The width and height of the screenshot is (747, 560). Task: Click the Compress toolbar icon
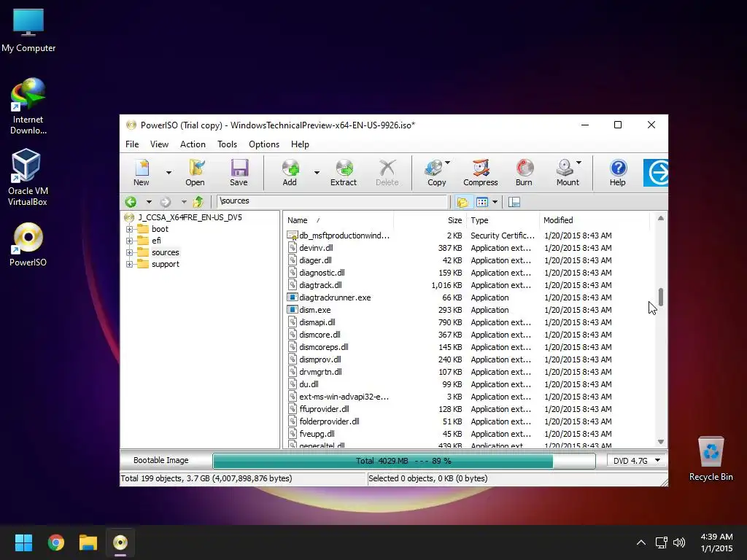(x=480, y=172)
